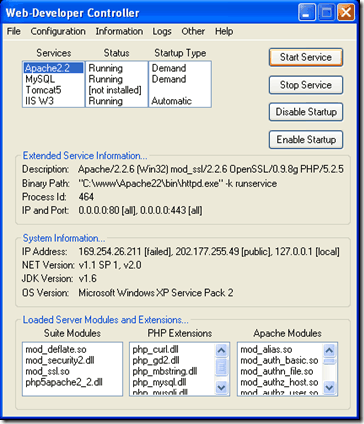Click Running status for Apache2.2 row
Viewport: 364px width, 424px height.
point(106,68)
